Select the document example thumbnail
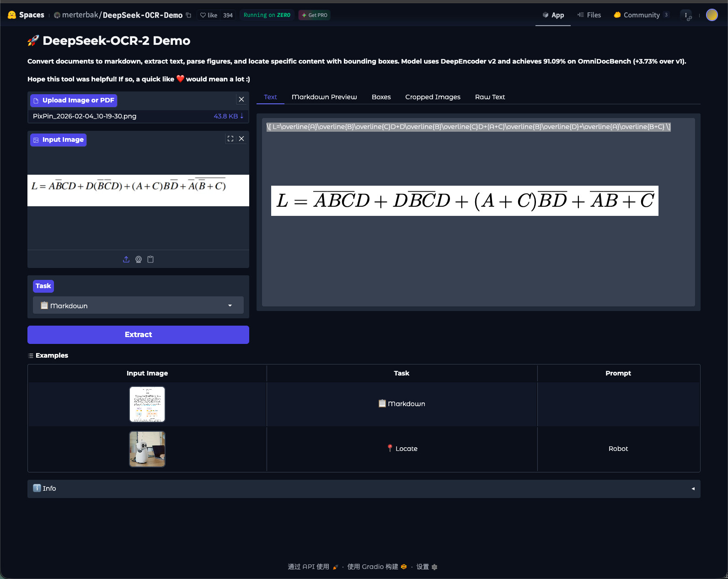 click(147, 404)
